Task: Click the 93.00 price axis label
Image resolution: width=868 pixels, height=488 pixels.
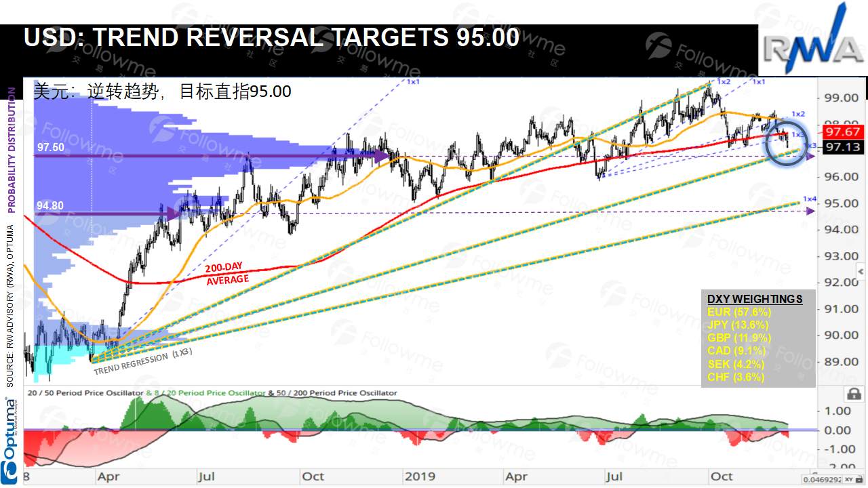Action: click(840, 256)
